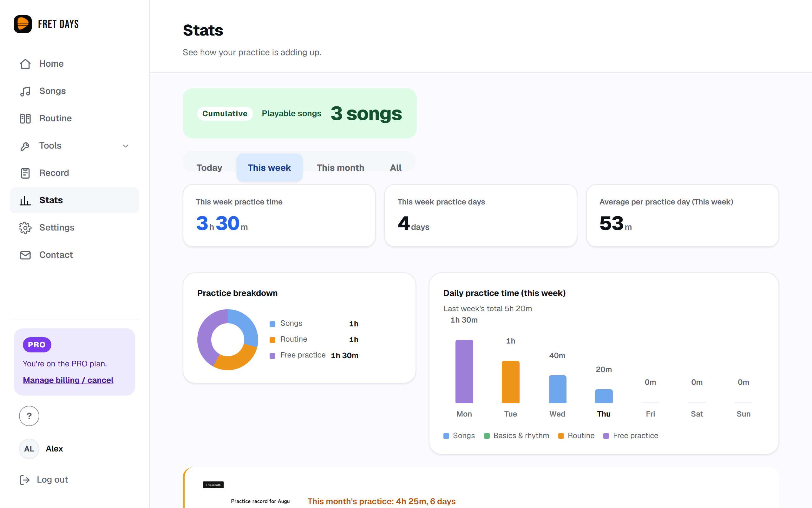Switch to the This month tab
Viewport: 812px width, 508px height.
point(341,168)
